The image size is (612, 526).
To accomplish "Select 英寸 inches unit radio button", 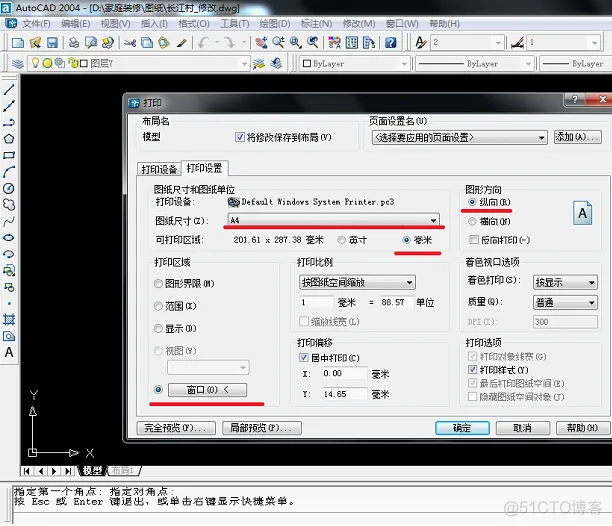I will (x=342, y=240).
